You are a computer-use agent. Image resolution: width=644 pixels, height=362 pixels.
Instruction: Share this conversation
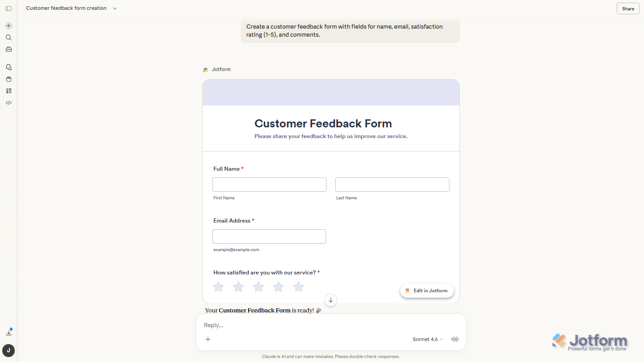pyautogui.click(x=627, y=8)
